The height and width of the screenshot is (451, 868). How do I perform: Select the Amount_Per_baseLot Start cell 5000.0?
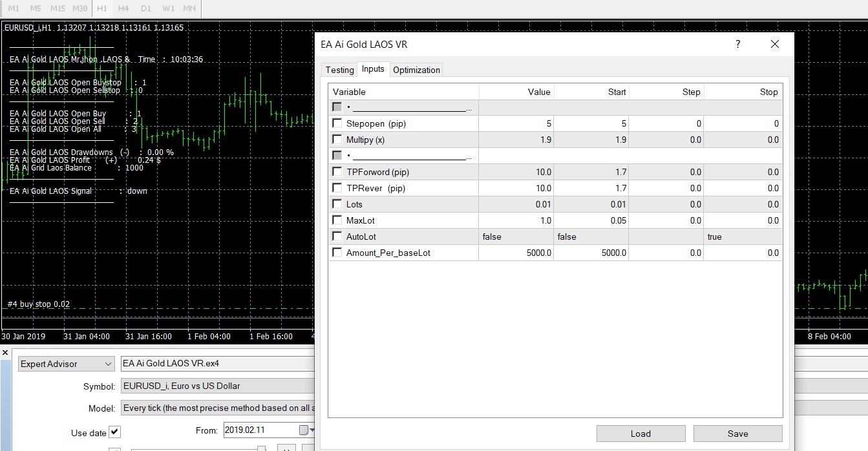tap(591, 253)
